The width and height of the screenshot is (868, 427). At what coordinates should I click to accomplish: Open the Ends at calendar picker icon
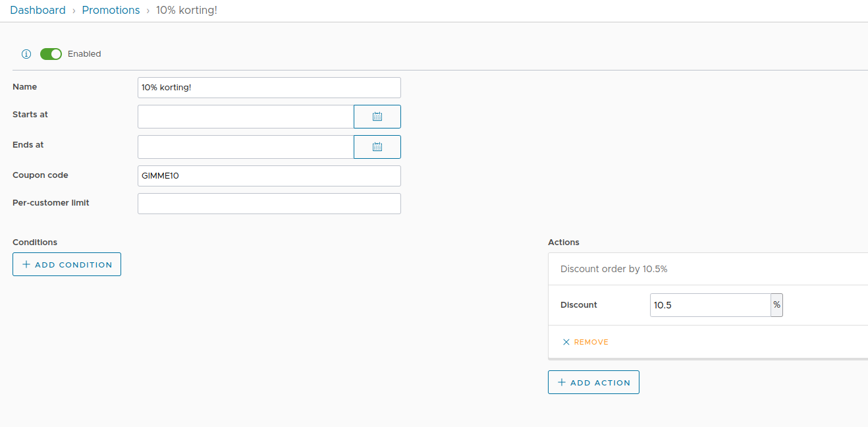pyautogui.click(x=377, y=146)
